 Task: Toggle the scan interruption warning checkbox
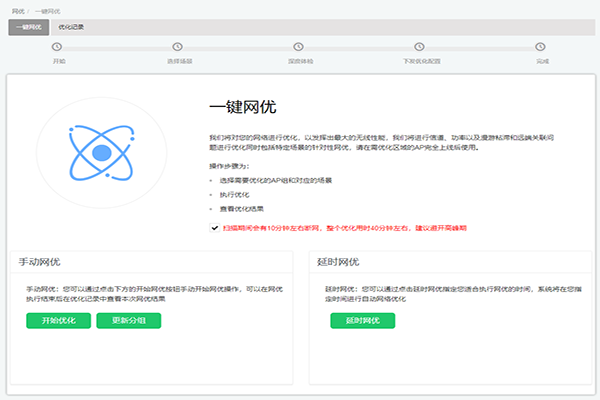pyautogui.click(x=214, y=228)
